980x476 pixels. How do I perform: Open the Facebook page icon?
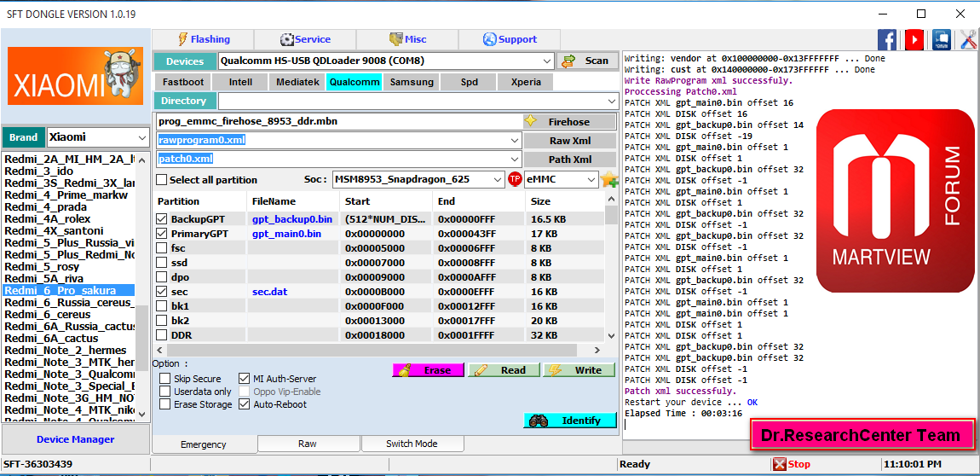click(x=887, y=39)
